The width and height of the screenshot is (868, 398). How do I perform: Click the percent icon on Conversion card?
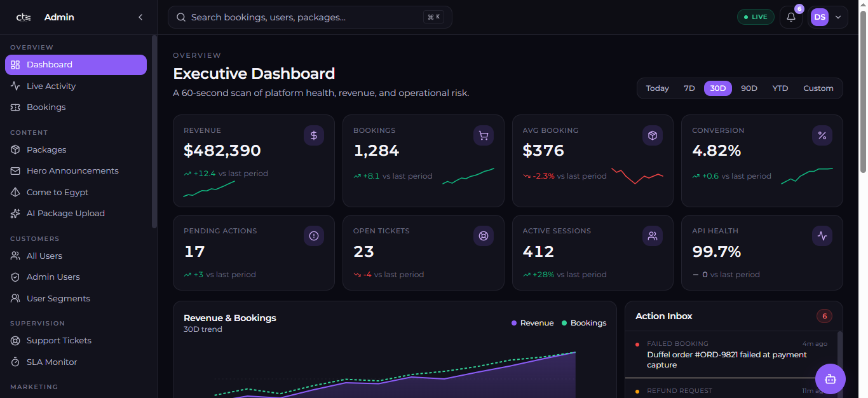(x=822, y=135)
